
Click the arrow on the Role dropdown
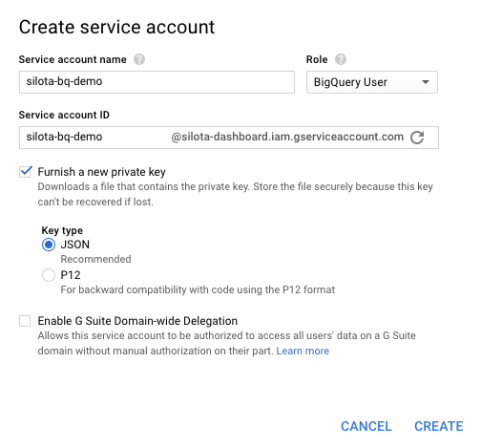(426, 82)
